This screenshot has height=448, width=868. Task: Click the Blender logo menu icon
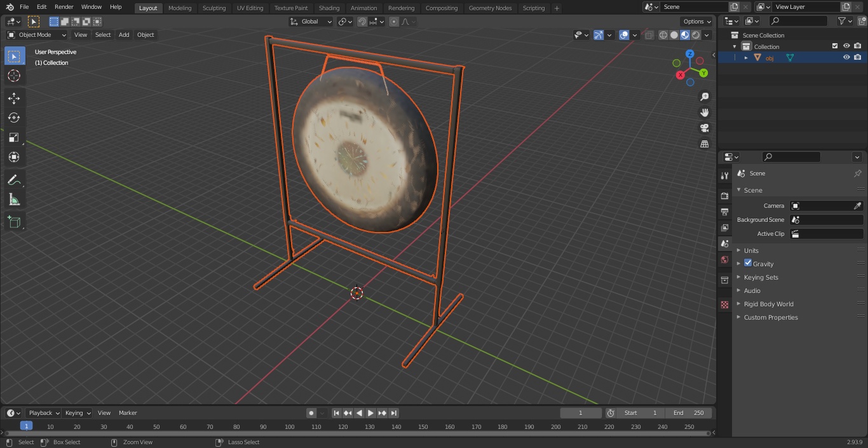click(10, 7)
